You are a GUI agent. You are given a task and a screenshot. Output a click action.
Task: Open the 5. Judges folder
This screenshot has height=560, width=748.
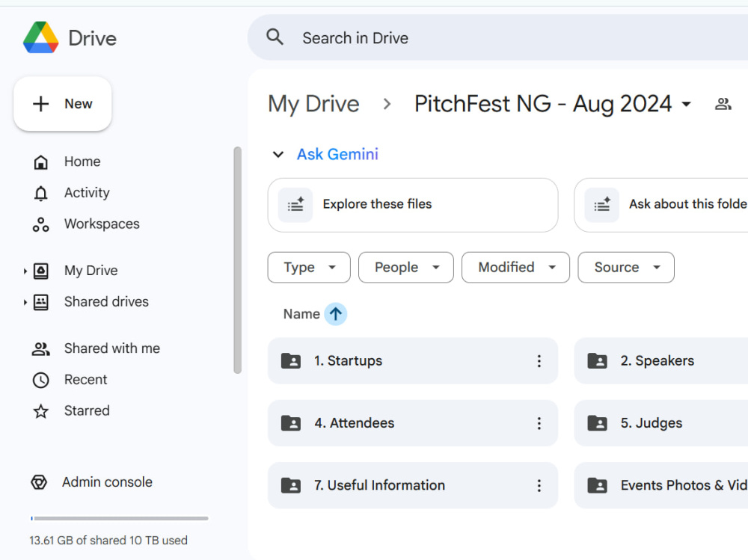[661, 423]
